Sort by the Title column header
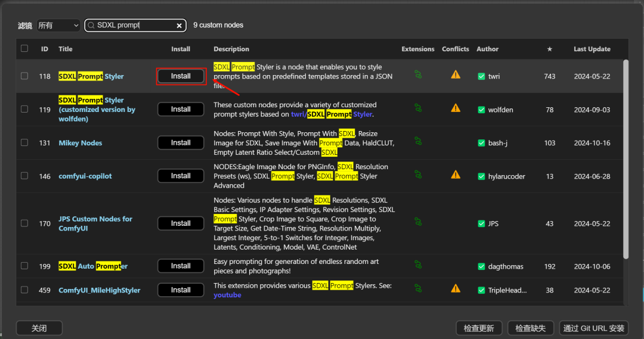The width and height of the screenshot is (644, 339). pos(66,49)
